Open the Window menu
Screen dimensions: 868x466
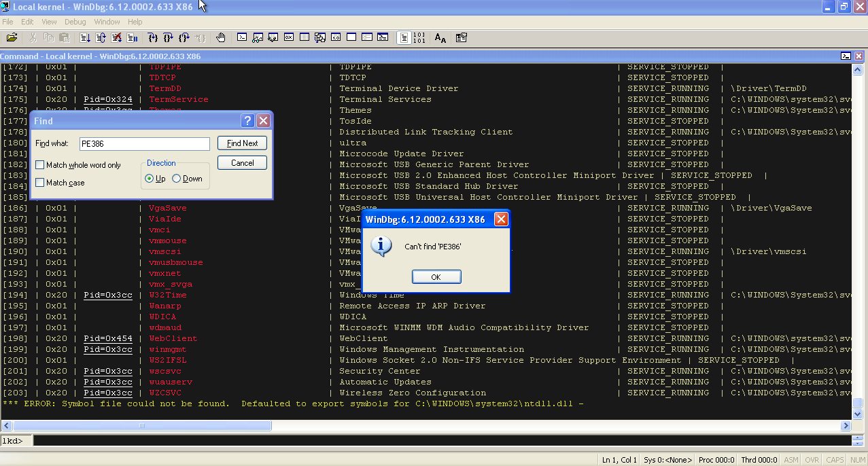pyautogui.click(x=107, y=22)
